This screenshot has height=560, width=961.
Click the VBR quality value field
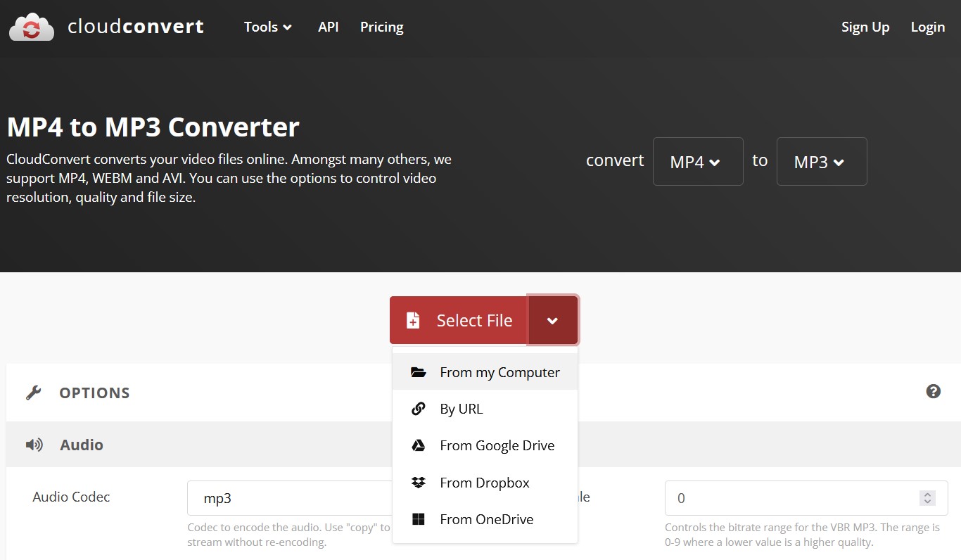(806, 498)
